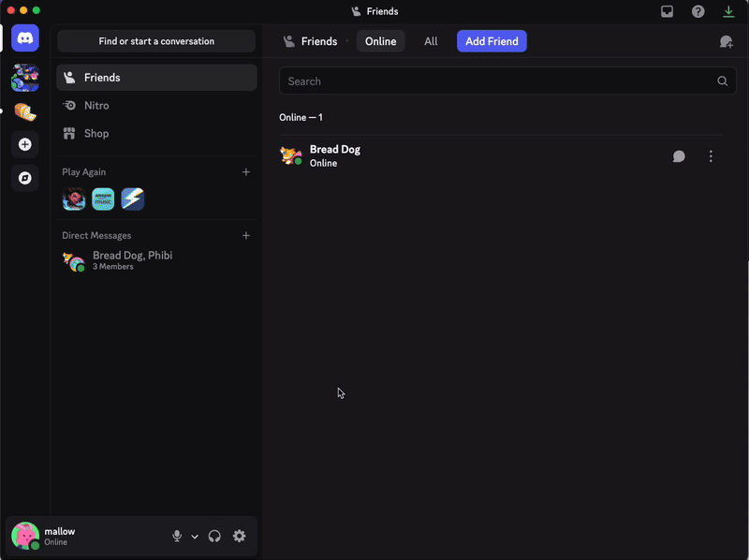Switch to the All friends tab

click(x=430, y=41)
